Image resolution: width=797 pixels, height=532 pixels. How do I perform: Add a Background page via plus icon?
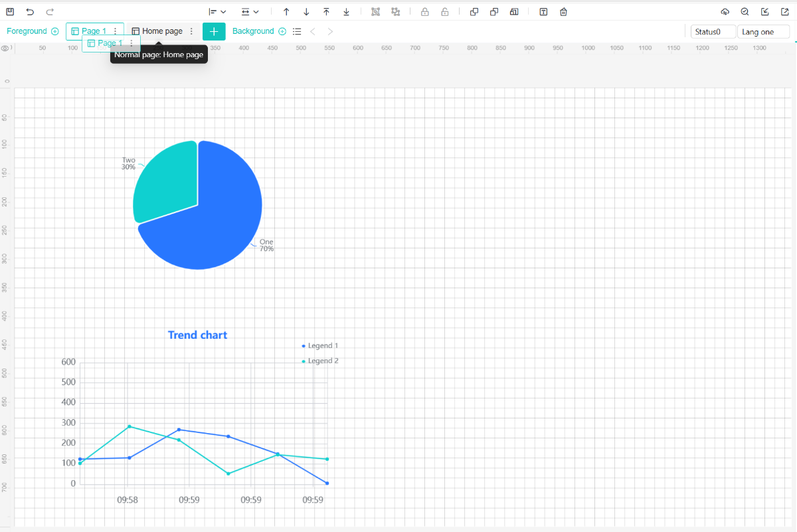point(282,31)
